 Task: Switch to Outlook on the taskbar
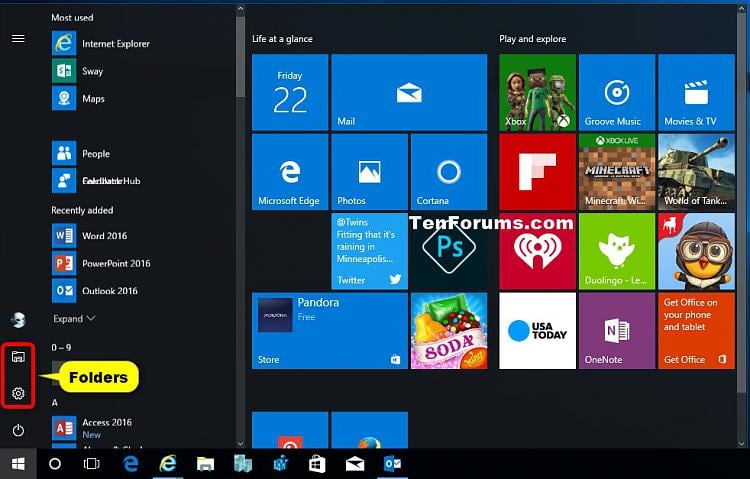[x=392, y=464]
